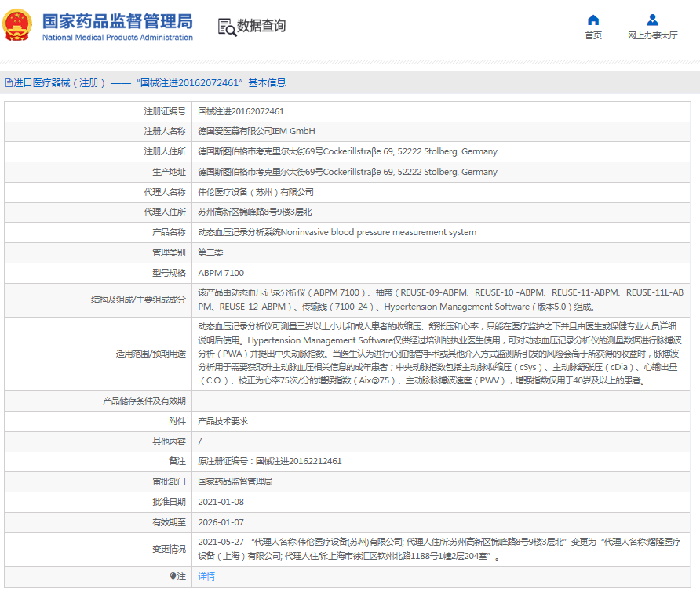Click registration number value 国械注进20162072461 in table
This screenshot has height=592, width=700.
pos(241,111)
